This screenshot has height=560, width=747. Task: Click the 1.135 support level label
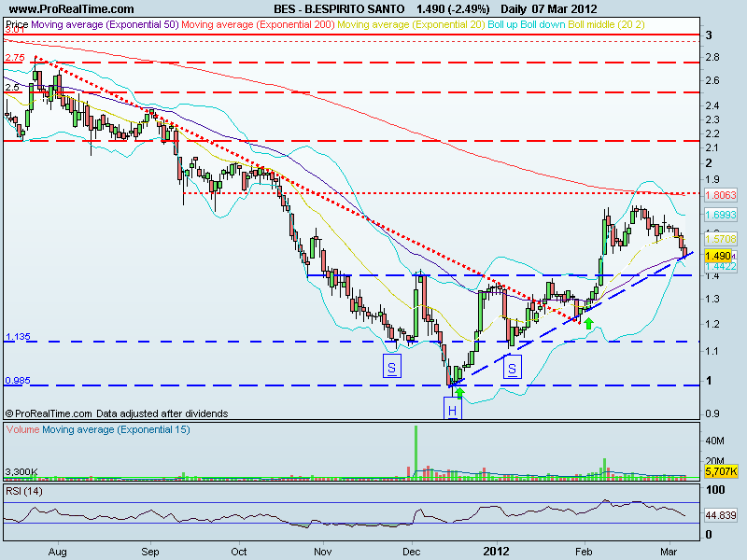(x=18, y=337)
